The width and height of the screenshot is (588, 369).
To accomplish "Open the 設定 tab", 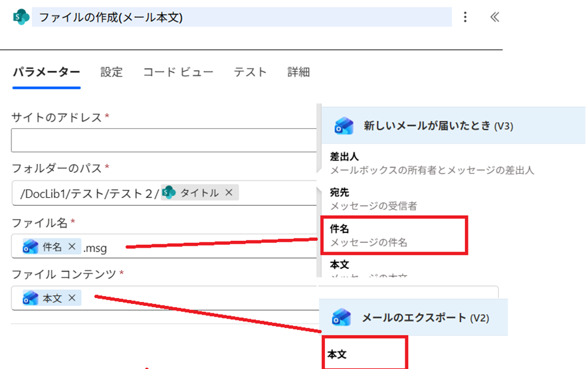I will pyautogui.click(x=112, y=72).
